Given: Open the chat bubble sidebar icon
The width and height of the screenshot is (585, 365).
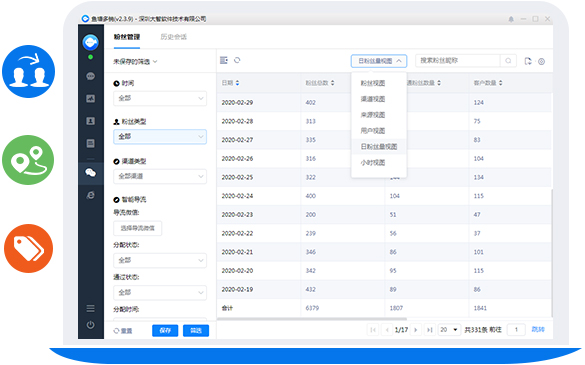Looking at the screenshot, I should click(x=91, y=76).
